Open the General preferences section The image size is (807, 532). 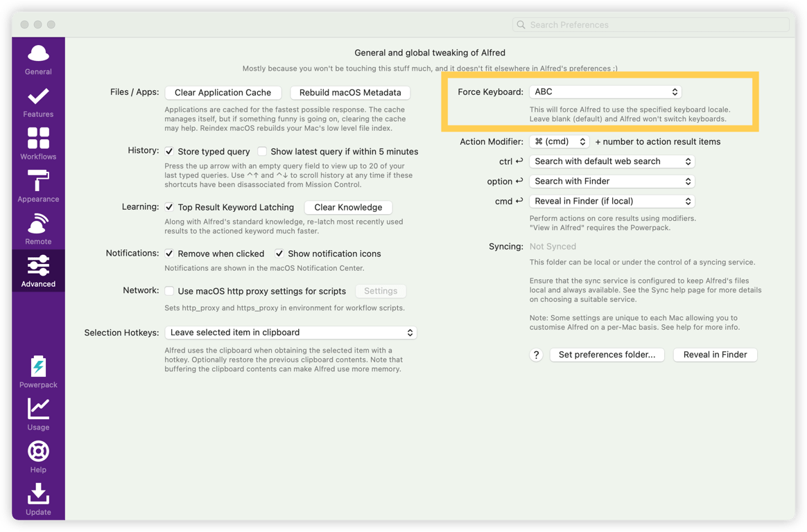(x=38, y=60)
